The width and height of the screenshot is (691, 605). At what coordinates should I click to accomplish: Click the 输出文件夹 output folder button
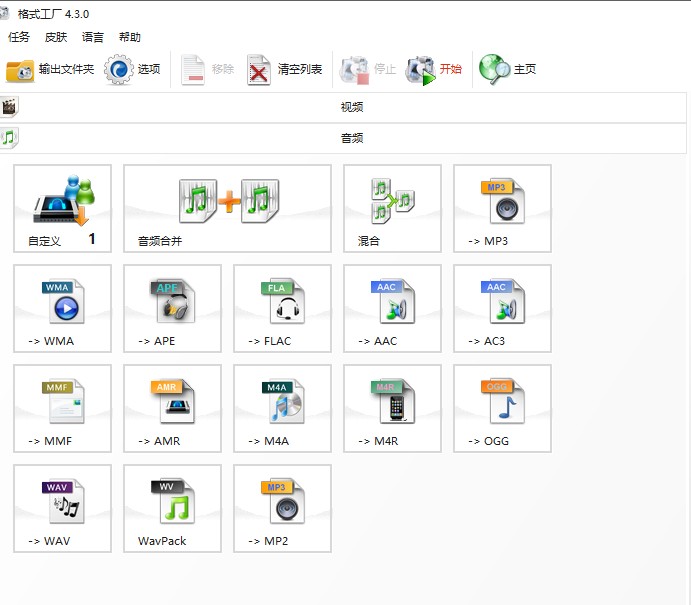(x=51, y=69)
